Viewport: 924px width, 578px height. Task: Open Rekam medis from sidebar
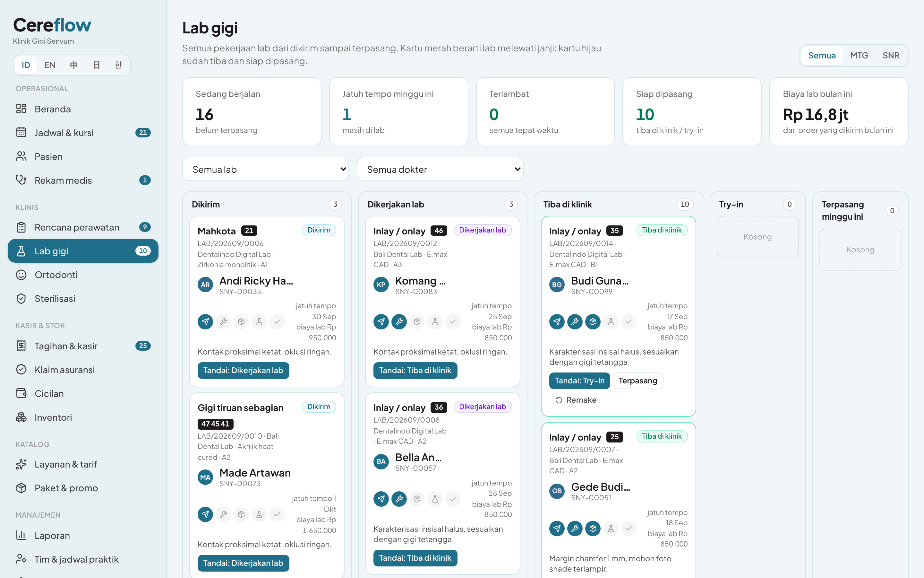pyautogui.click(x=83, y=180)
